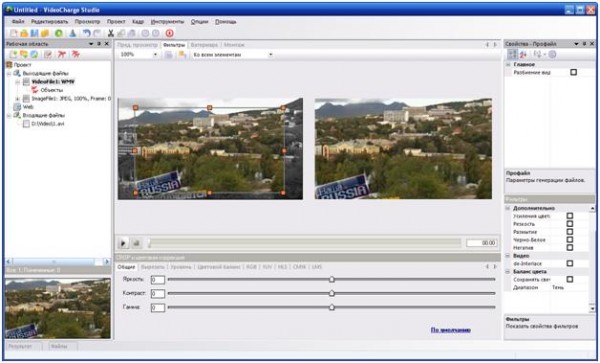Collapse the 'Главное' properties group
This screenshot has width=600, height=363.
pyautogui.click(x=508, y=65)
